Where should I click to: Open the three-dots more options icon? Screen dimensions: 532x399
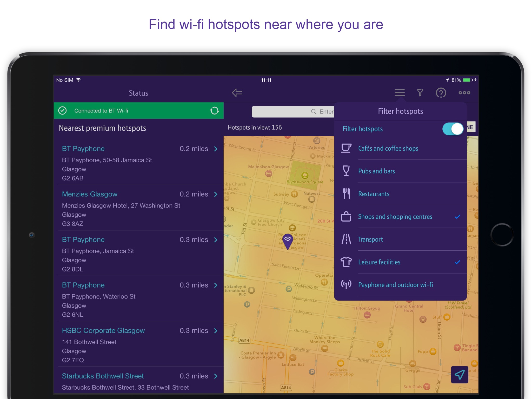pos(464,93)
